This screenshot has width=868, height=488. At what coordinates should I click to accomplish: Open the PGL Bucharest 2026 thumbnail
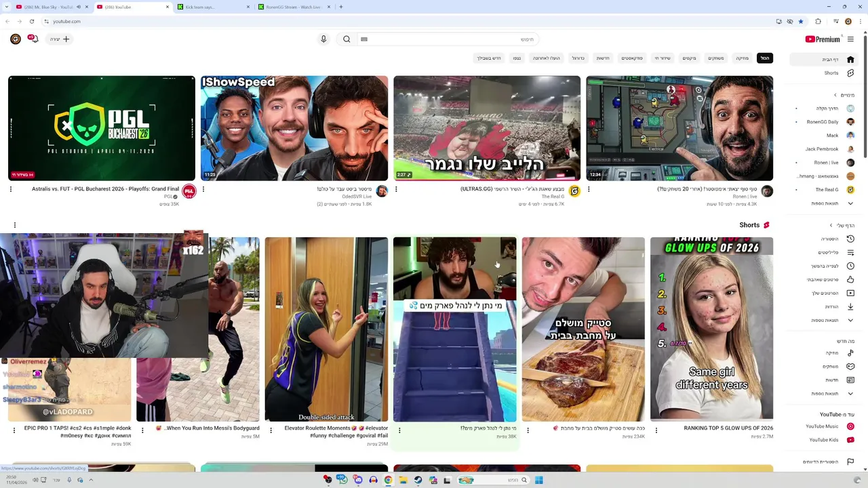(x=102, y=128)
